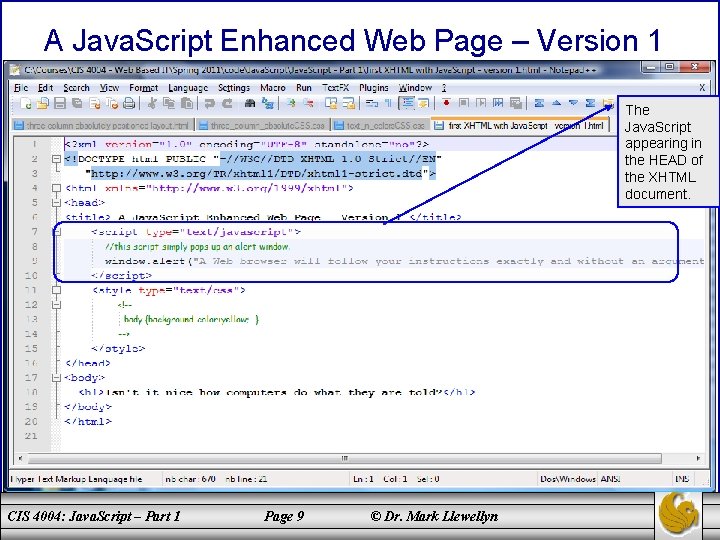Click the horizontal scrollbar thumb
The width and height of the screenshot is (720, 540).
(x=344, y=458)
